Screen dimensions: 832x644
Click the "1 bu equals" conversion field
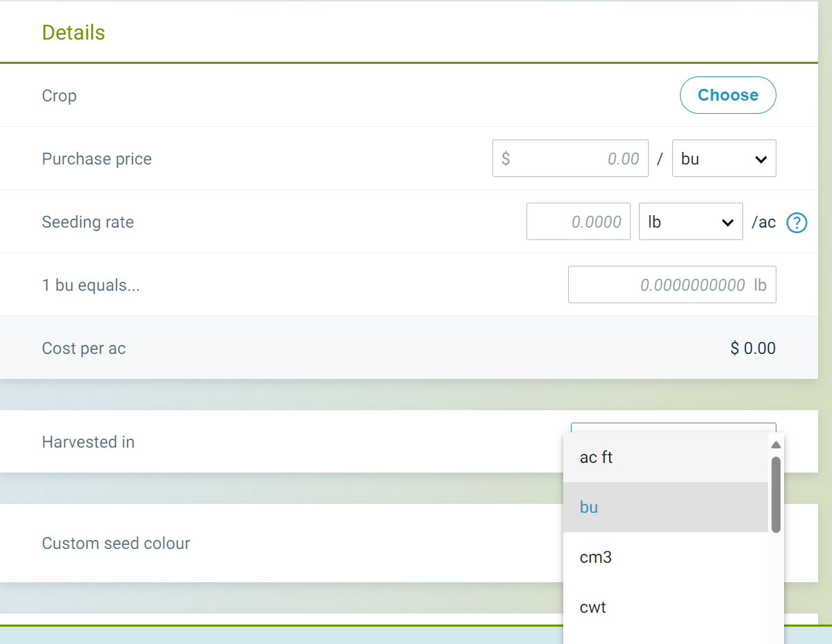(671, 285)
